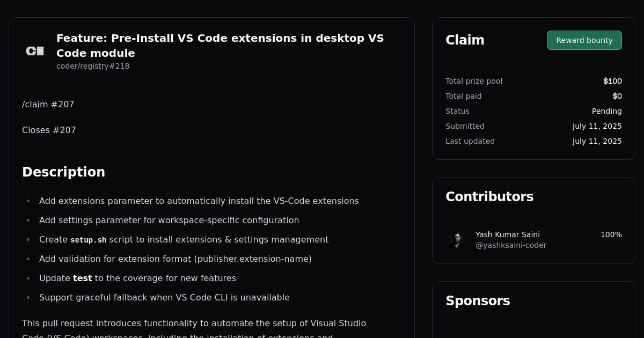Click the Sponsors panel heading
This screenshot has height=338, width=644.
click(478, 301)
